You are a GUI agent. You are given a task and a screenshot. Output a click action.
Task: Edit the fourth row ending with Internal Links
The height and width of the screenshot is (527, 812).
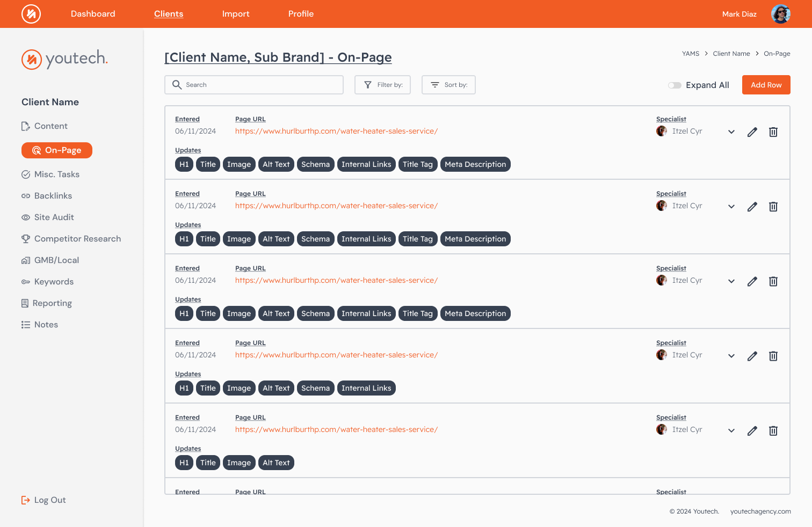pyautogui.click(x=752, y=356)
